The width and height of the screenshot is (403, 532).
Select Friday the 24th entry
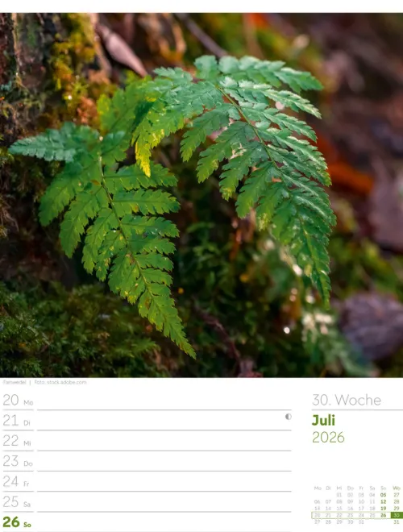tap(147, 481)
